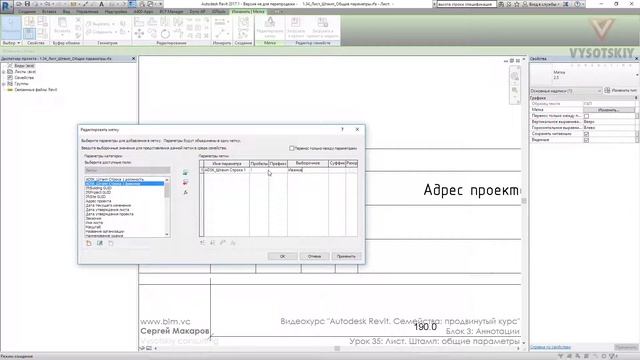This screenshot has width=640, height=360.
Task: Click the Edit Label ribbon button
Action: point(270,27)
